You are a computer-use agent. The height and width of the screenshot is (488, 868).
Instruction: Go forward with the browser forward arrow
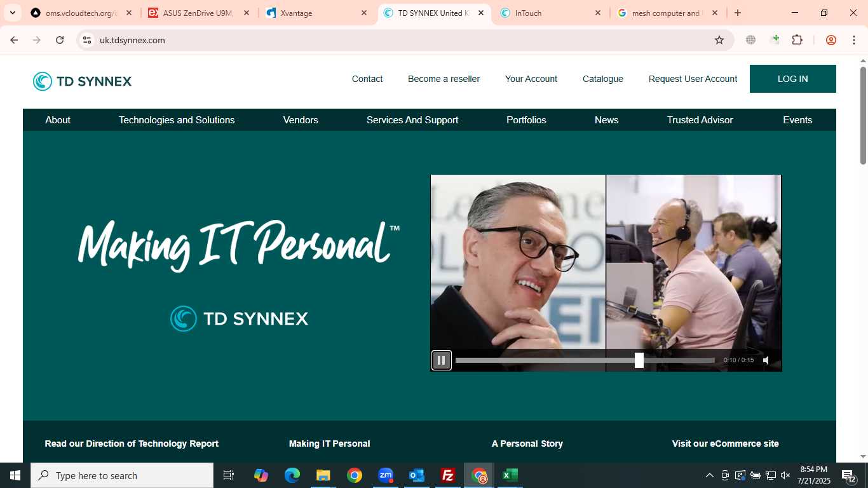pyautogui.click(x=37, y=40)
